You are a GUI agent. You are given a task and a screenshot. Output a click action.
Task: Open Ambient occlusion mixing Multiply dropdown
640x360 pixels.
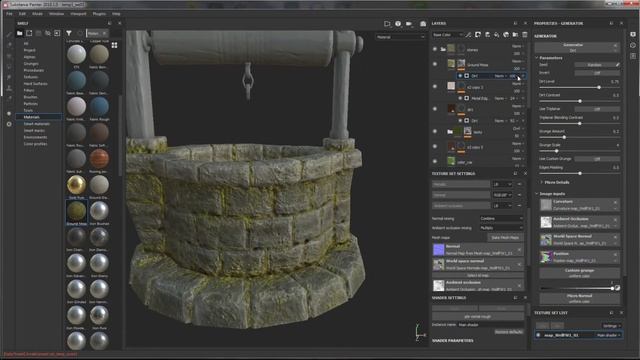pos(501,228)
